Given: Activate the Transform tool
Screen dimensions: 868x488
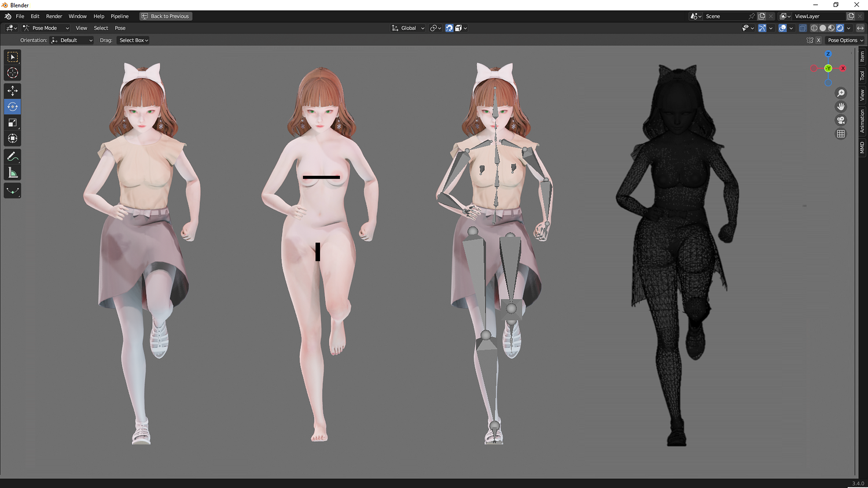Looking at the screenshot, I should pyautogui.click(x=12, y=138).
